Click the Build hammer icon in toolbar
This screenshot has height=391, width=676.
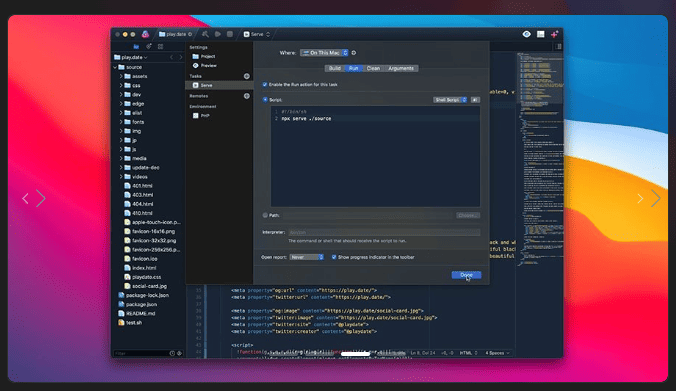point(205,34)
